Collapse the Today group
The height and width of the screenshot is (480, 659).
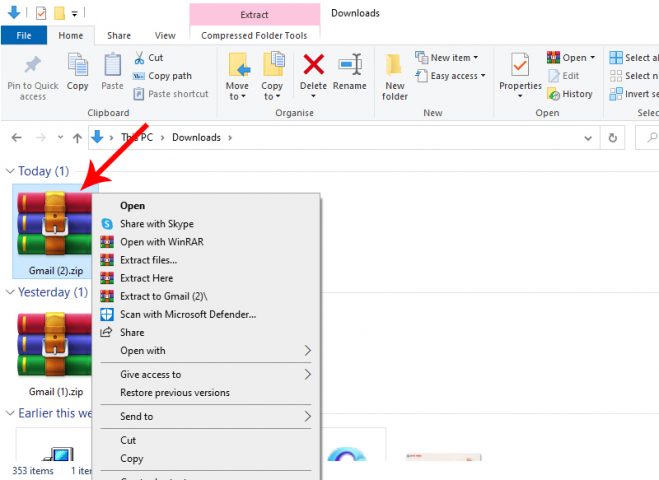(x=10, y=171)
